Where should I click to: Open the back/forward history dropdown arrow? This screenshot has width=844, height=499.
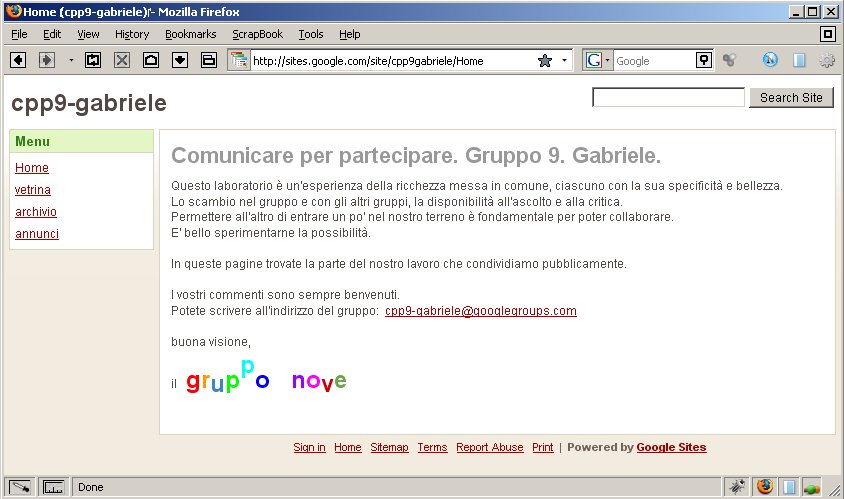[x=71, y=61]
